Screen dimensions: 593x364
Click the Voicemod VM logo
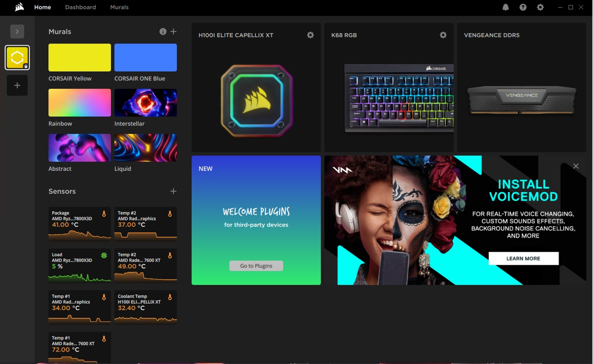tap(342, 170)
